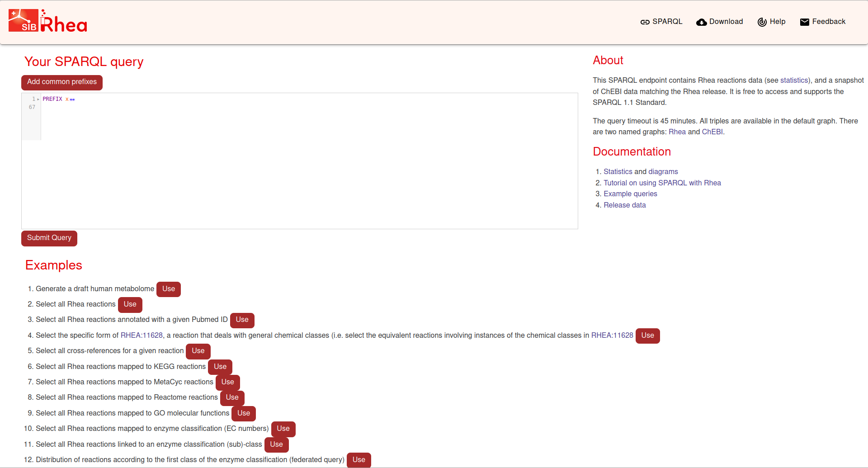Click the Download cloud icon
Screen dimensions: 868x468
coord(701,22)
